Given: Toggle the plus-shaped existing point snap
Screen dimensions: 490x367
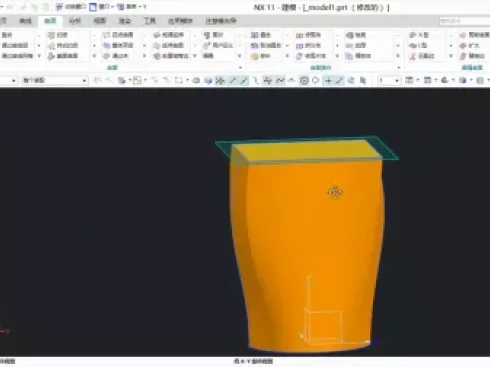Looking at the screenshot, I should [328, 80].
